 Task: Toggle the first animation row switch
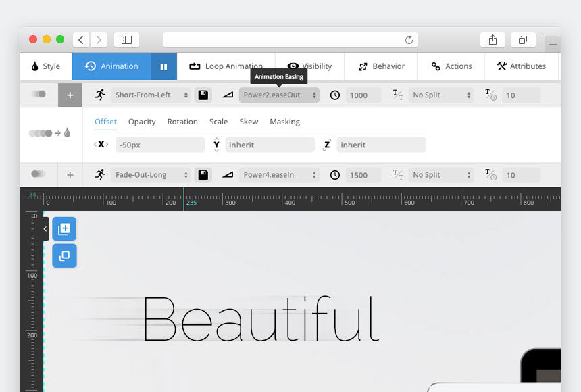point(39,95)
